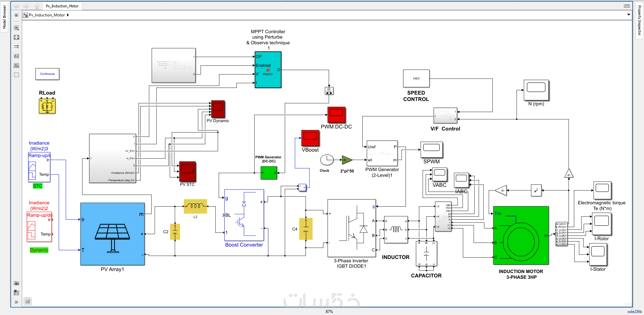Select the VBoost scope block
The height and width of the screenshot is (315, 644).
pyautogui.click(x=310, y=138)
